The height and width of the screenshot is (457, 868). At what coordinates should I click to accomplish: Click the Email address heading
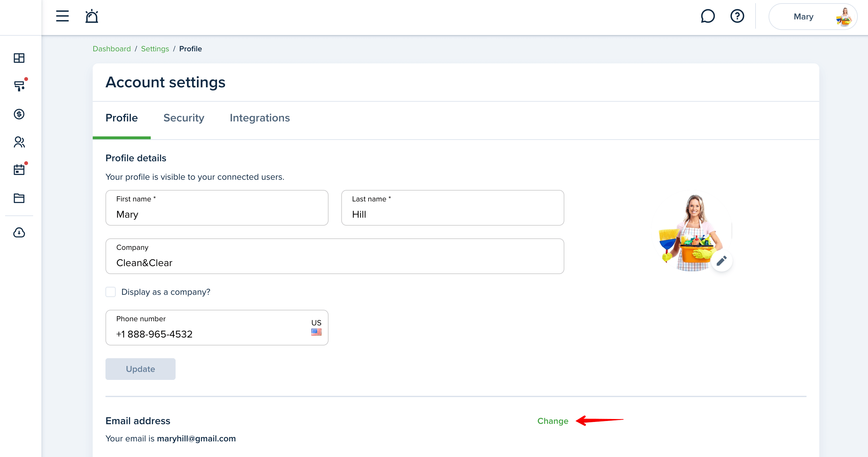point(138,421)
